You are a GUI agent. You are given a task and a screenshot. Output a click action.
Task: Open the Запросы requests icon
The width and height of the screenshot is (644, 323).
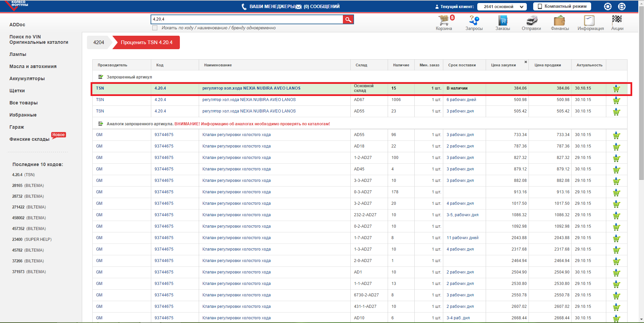click(474, 21)
